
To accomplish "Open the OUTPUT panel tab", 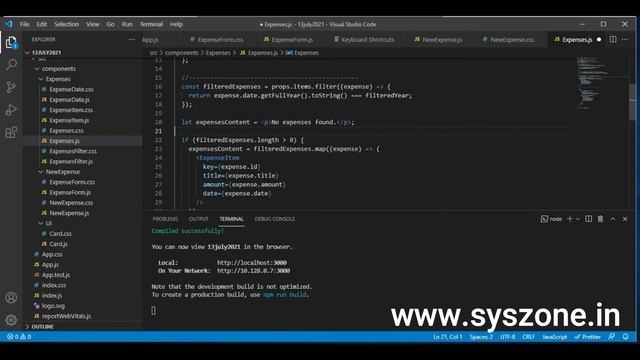I will click(x=198, y=219).
